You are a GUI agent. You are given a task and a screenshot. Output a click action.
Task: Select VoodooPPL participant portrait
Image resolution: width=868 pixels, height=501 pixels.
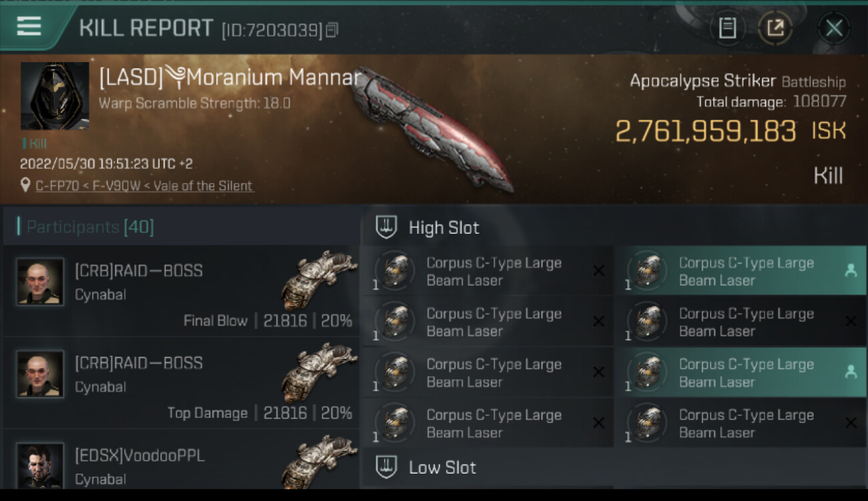[40, 464]
